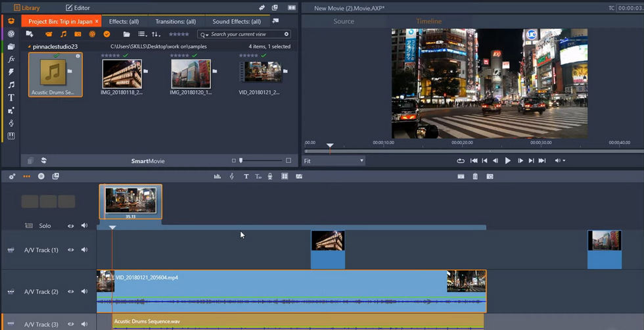Click the SmartMovie button
This screenshot has height=330, width=644.
148,161
